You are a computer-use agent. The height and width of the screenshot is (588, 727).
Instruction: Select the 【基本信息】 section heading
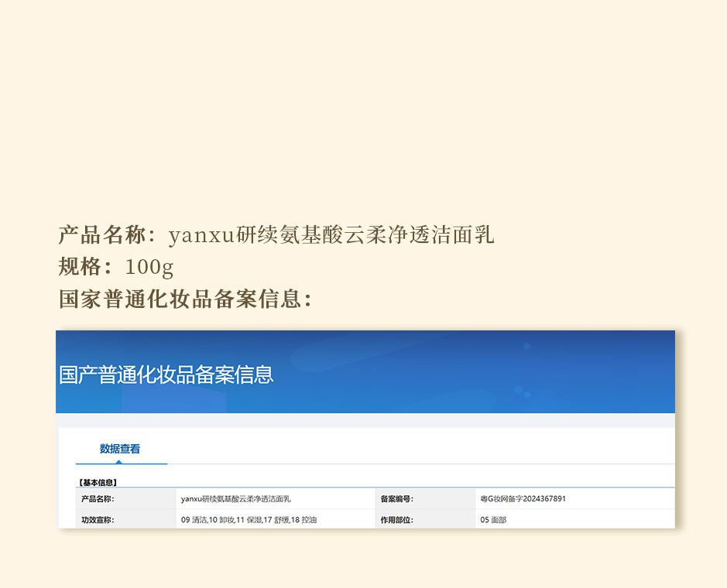click(98, 482)
